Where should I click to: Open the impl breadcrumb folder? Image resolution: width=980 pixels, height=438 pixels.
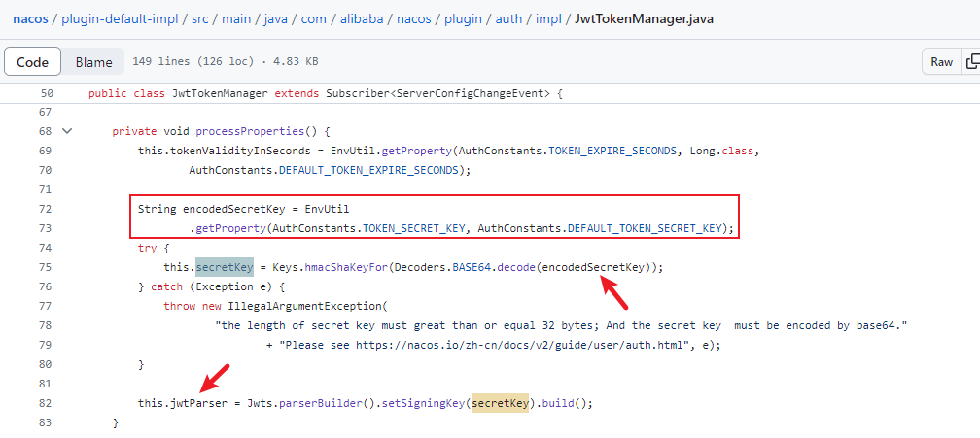(547, 18)
